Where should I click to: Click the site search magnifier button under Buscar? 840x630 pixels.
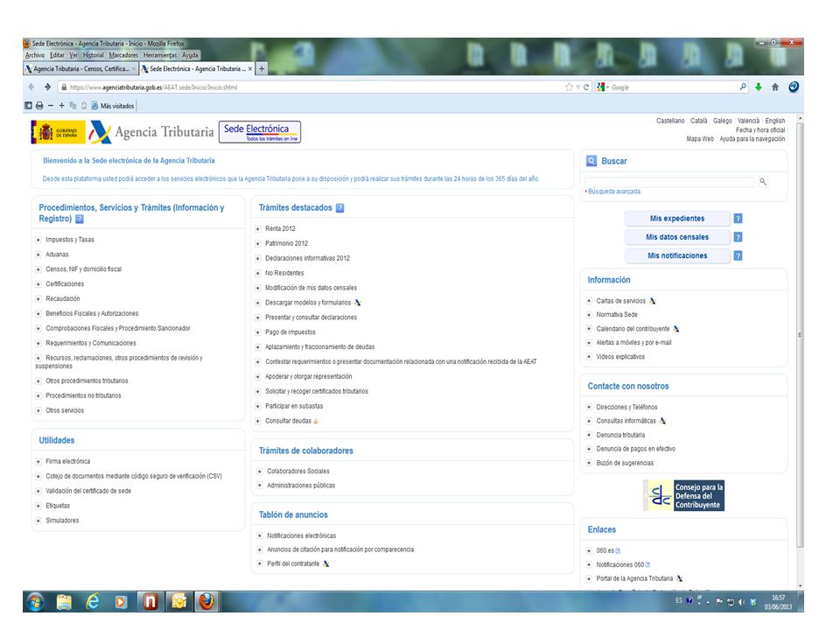pyautogui.click(x=763, y=182)
